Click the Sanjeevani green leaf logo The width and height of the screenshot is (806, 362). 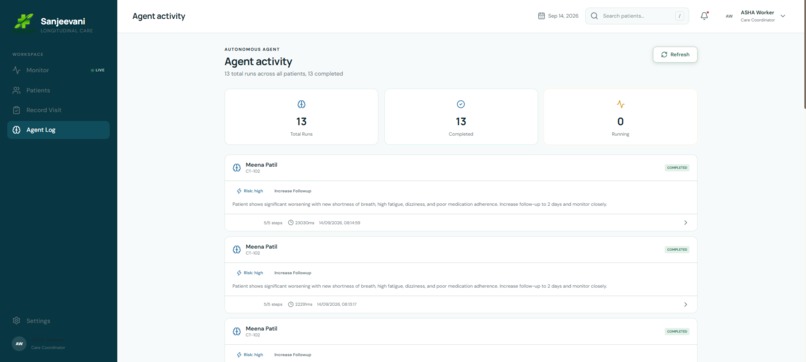coord(24,21)
